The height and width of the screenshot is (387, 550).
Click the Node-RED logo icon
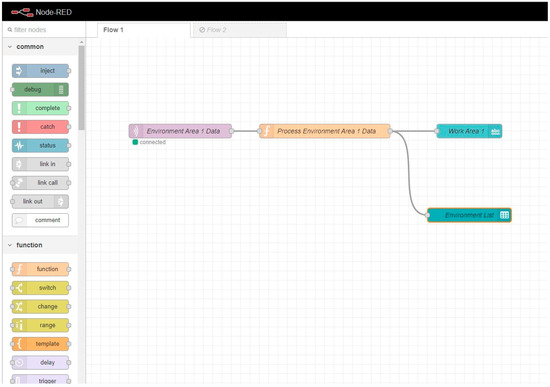(22, 12)
